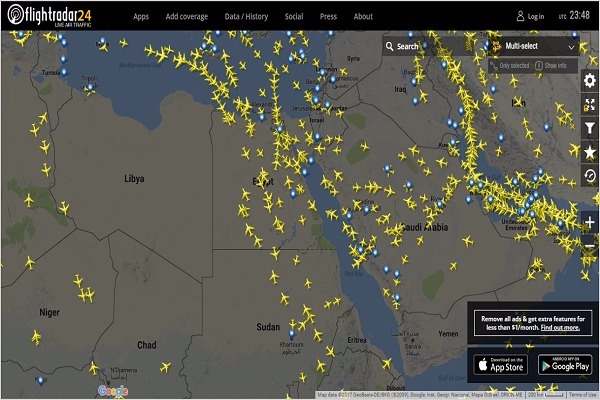Screen dimensions: 600x400
Task: Zoom out with the minus button
Action: click(x=589, y=245)
